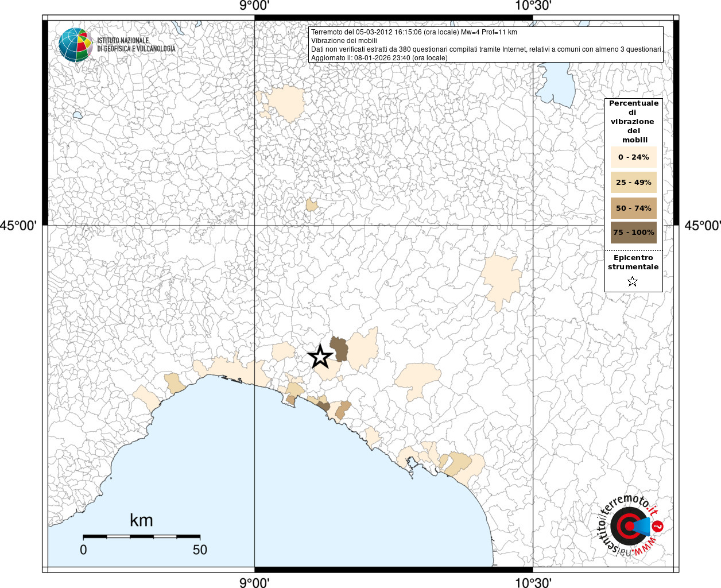Click the 'Percentuale di vibrazione dei mobili' legend title
This screenshot has width=721, height=588.
tap(634, 122)
